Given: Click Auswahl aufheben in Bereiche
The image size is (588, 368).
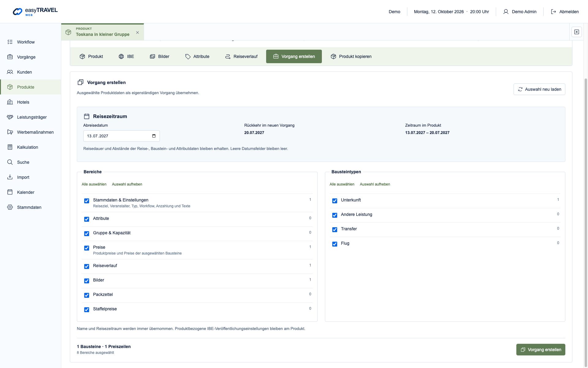Looking at the screenshot, I should [127, 184].
